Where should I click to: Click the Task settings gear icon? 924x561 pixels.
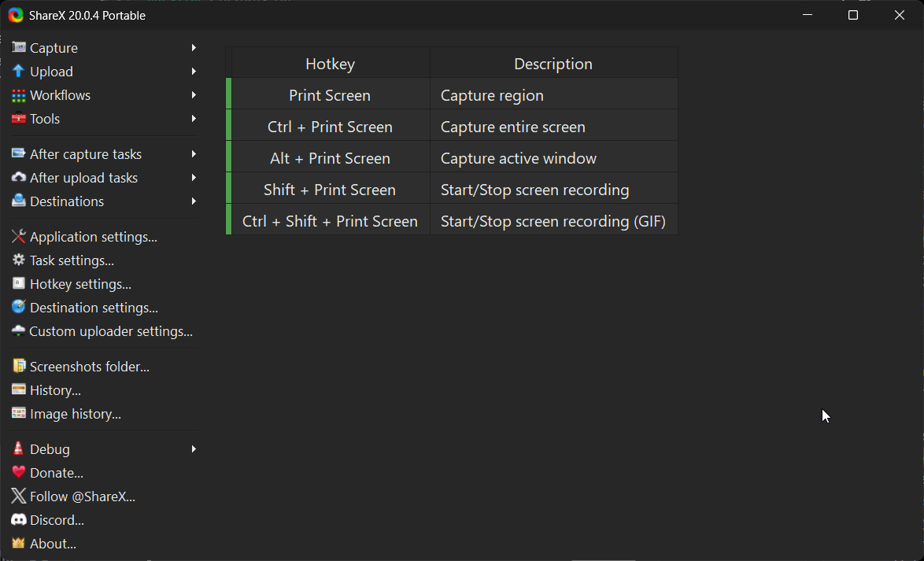[x=19, y=260]
